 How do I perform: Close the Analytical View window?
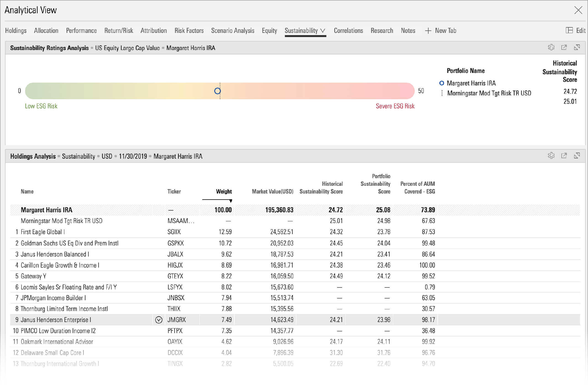coord(578,10)
